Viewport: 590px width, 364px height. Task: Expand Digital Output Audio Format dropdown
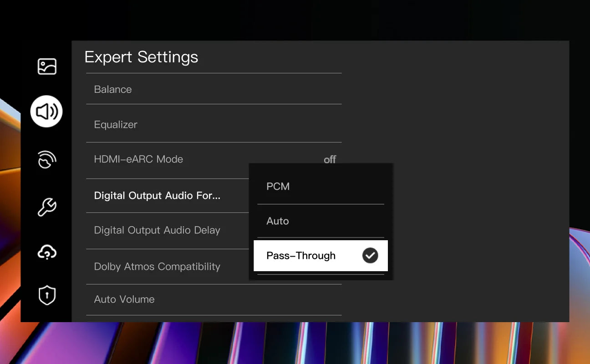[x=157, y=196]
